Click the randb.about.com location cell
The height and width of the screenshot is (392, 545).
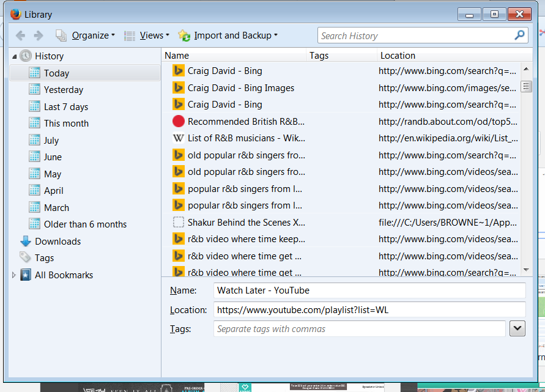[448, 122]
